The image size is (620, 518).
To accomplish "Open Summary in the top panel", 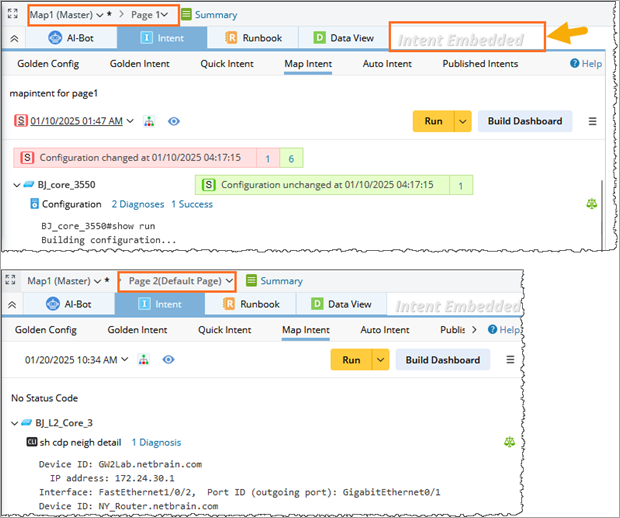I will tap(209, 15).
